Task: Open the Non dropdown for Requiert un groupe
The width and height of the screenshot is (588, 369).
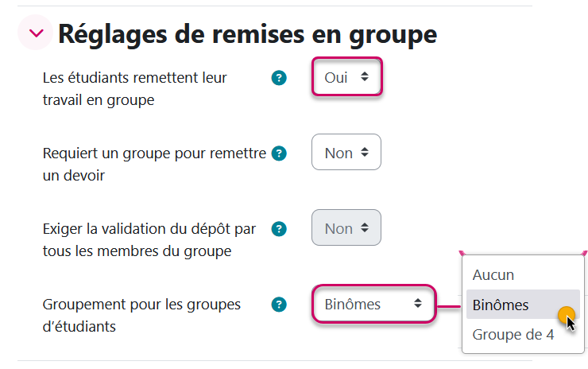Action: [x=346, y=153]
